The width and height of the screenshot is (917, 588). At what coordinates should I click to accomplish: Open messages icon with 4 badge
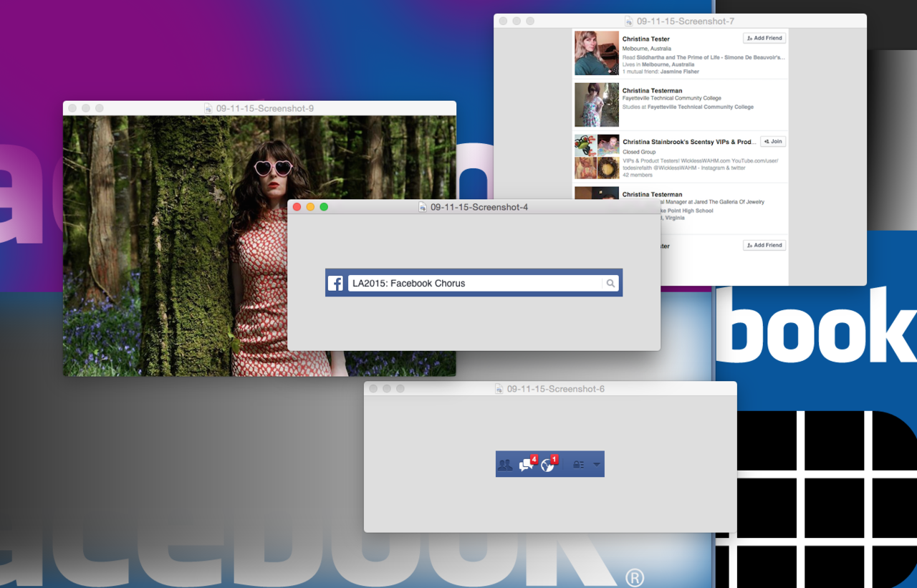pos(527,464)
